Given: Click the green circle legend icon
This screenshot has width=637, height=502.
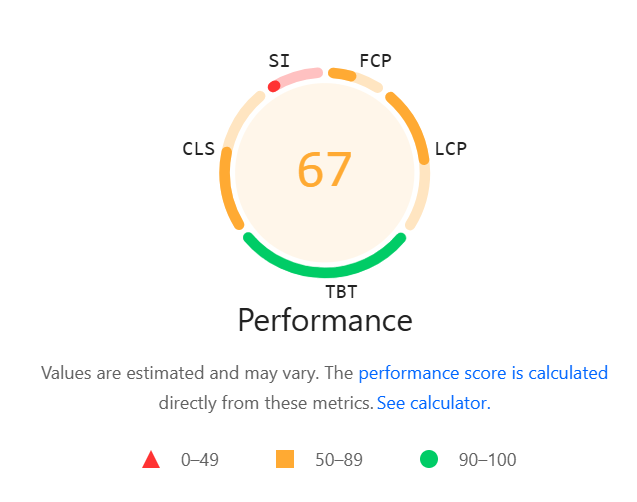Looking at the screenshot, I should pos(429,459).
